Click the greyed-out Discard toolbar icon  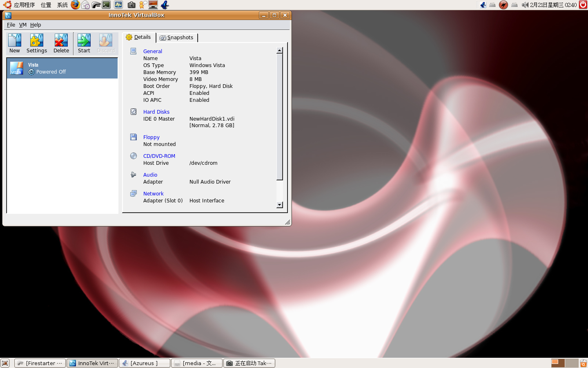(106, 43)
